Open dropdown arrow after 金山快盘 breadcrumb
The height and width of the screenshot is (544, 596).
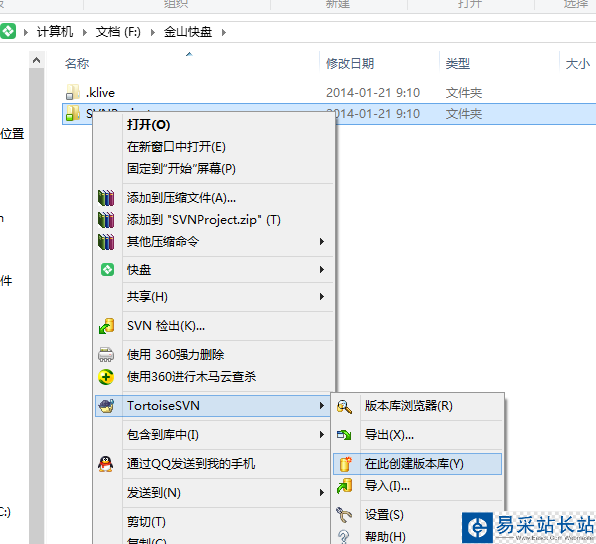[224, 32]
